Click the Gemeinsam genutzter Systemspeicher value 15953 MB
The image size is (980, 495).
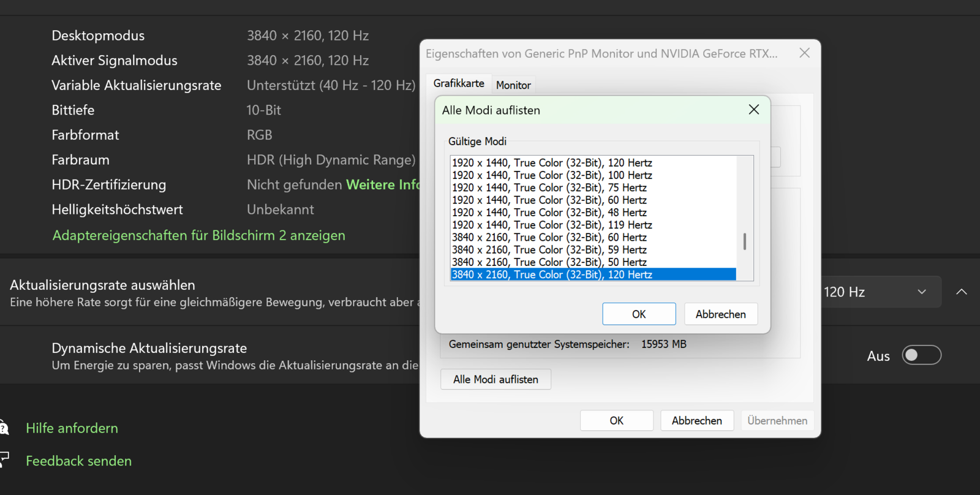coord(664,344)
